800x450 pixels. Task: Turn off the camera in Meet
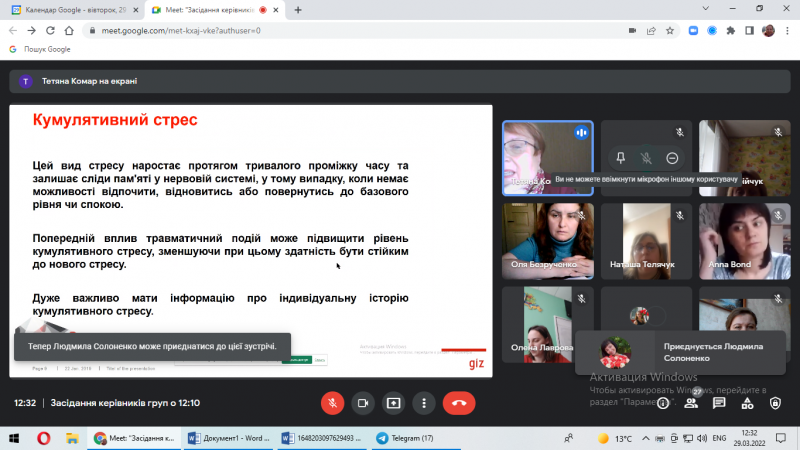point(363,403)
